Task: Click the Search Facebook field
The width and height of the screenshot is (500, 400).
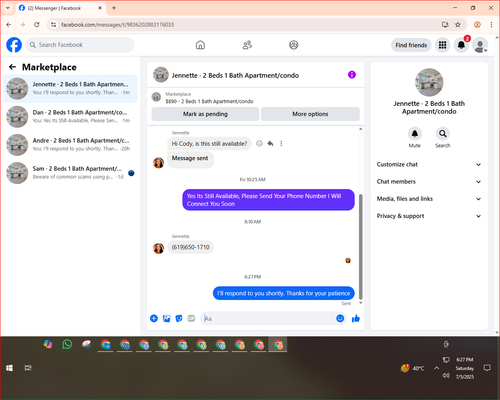Action: pyautogui.click(x=80, y=45)
